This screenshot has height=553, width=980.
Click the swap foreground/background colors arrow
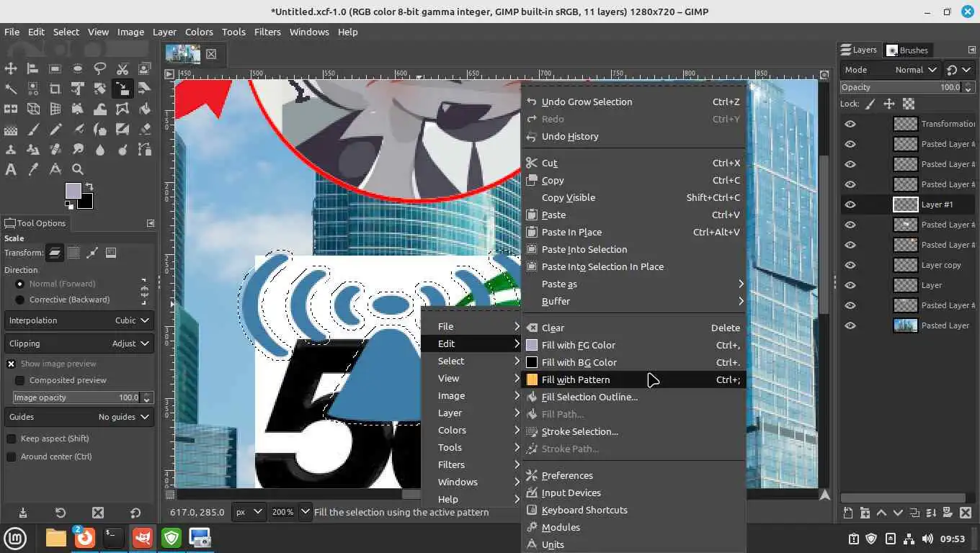(89, 186)
